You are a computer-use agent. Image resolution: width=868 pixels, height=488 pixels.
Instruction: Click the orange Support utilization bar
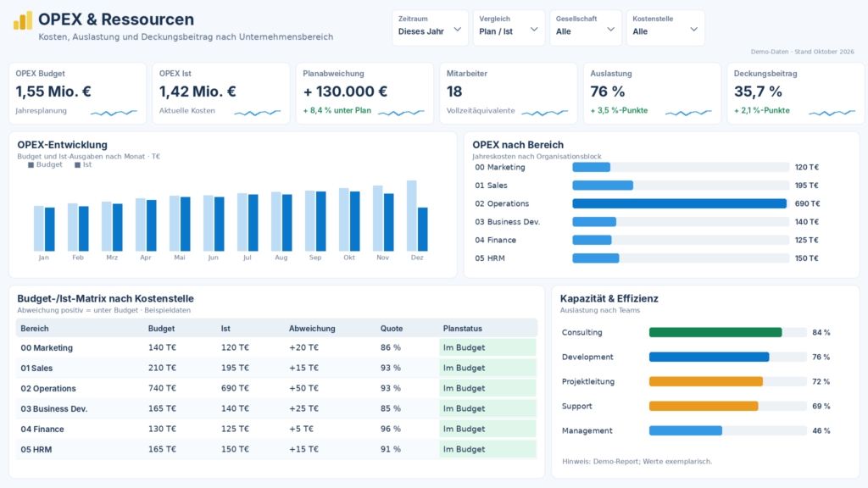point(704,406)
